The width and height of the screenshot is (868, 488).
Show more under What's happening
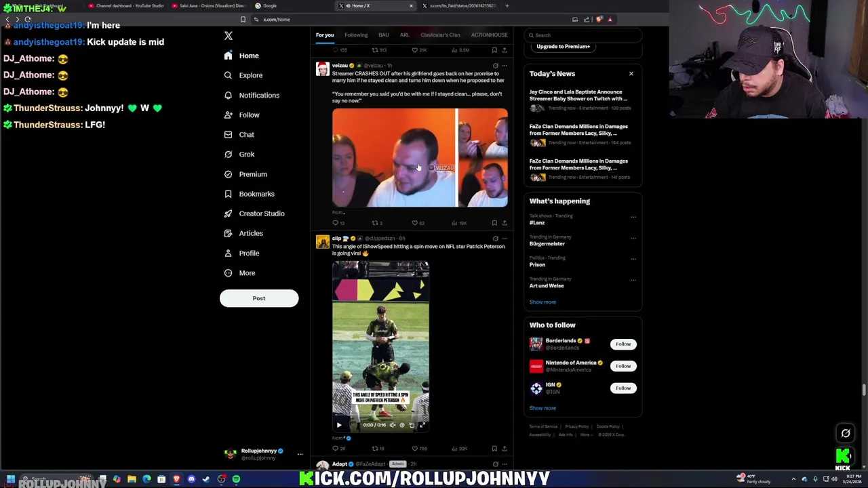click(x=542, y=302)
